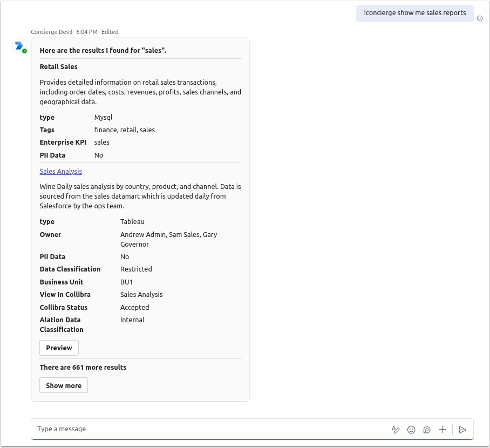The image size is (490, 448).
Task: Click the "There are 661 more results" text
Action: click(83, 367)
